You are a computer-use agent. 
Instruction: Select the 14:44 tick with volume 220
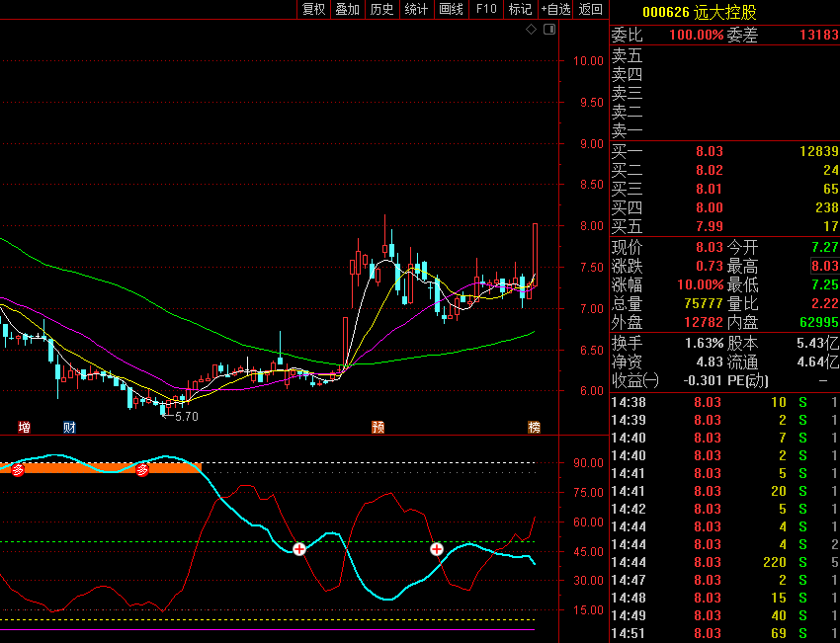point(724,562)
